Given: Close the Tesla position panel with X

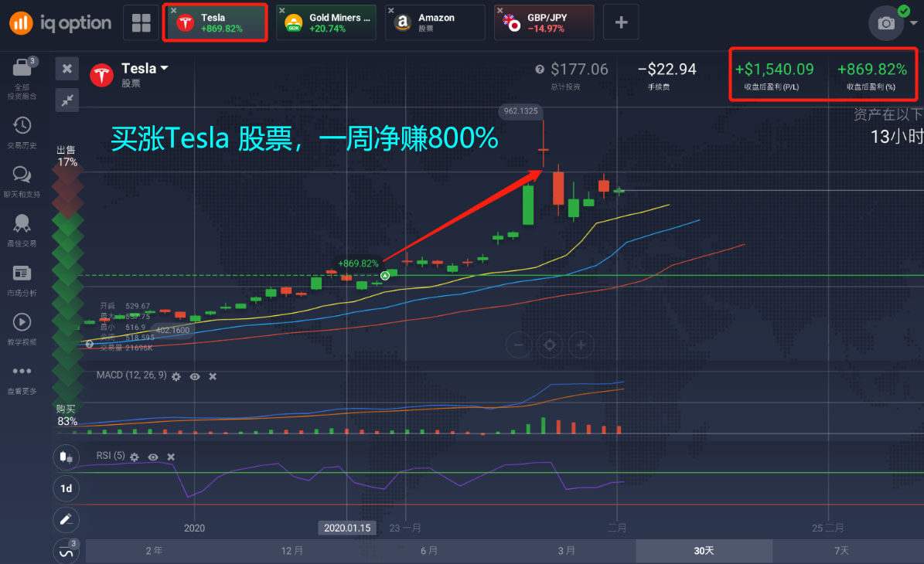Looking at the screenshot, I should (67, 68).
